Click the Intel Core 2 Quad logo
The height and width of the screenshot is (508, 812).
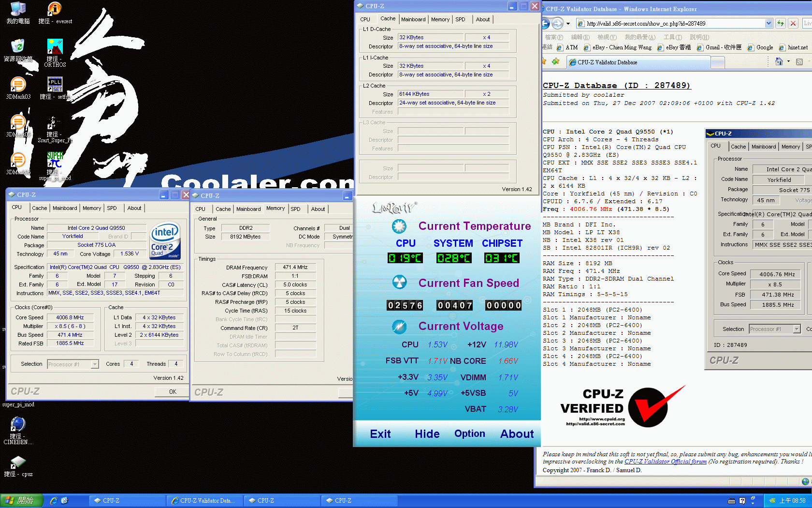pyautogui.click(x=165, y=240)
